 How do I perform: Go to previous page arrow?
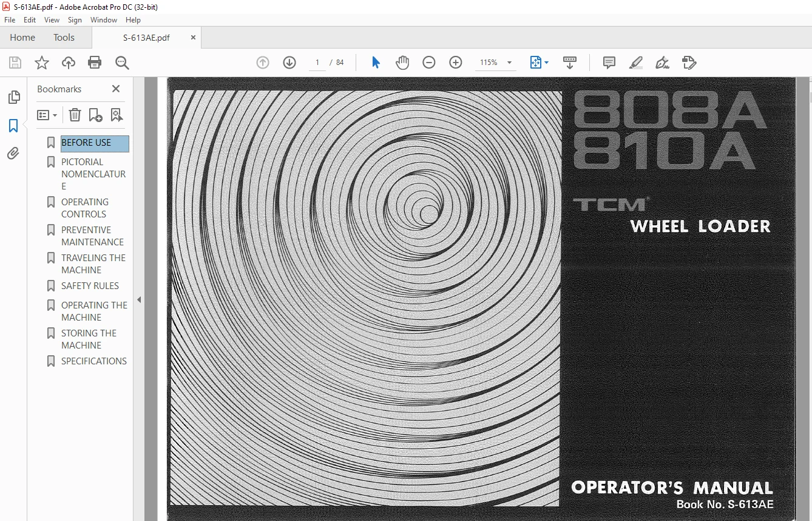pyautogui.click(x=263, y=63)
